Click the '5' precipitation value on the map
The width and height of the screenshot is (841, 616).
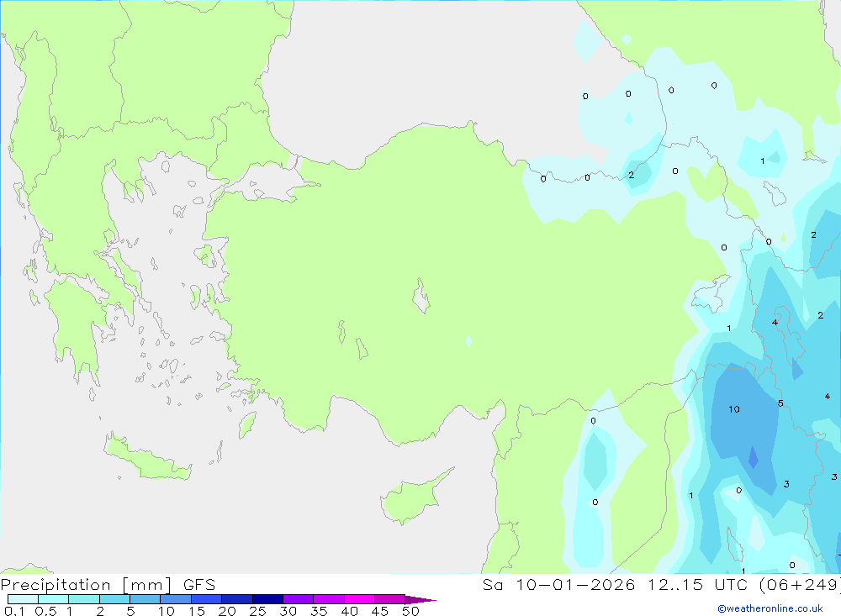(x=780, y=403)
